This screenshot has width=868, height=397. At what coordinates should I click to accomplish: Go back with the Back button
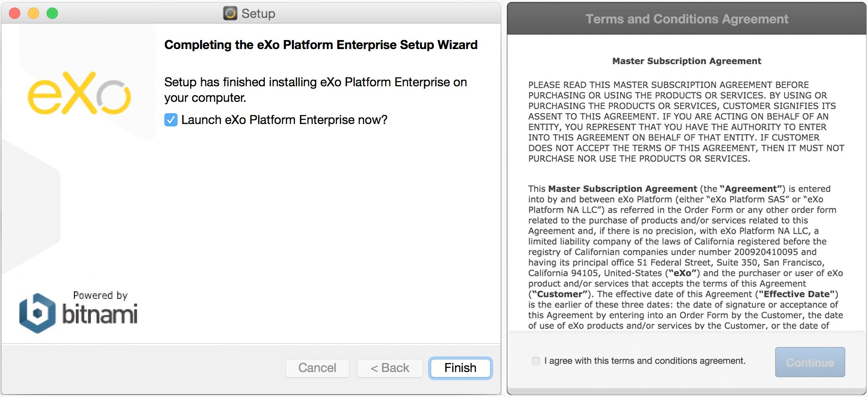[389, 368]
